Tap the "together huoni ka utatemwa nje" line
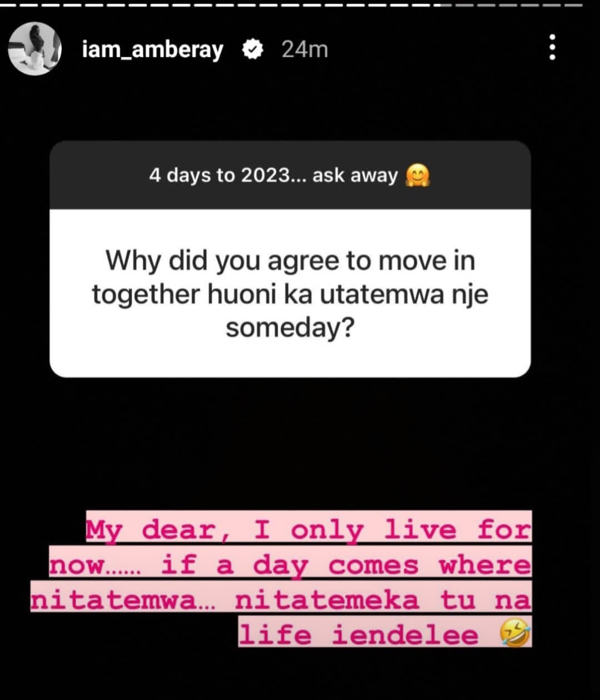This screenshot has height=700, width=600. click(x=290, y=294)
